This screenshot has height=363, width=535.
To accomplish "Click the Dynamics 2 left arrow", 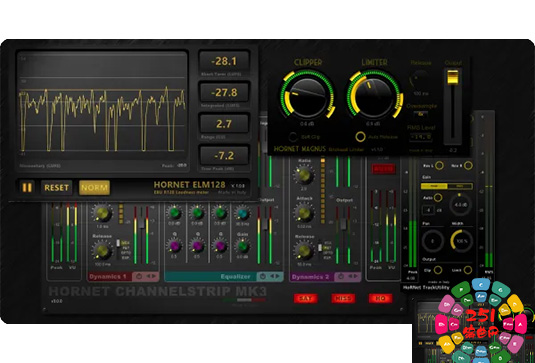I will [x=349, y=276].
